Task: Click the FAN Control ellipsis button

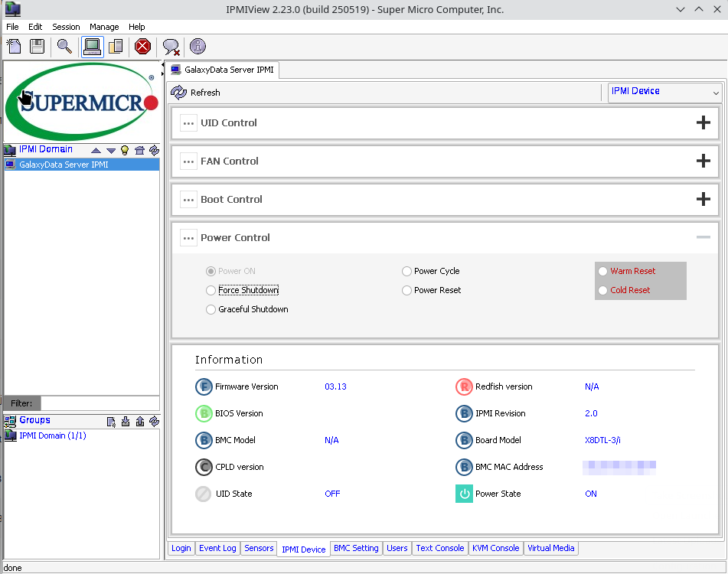Action: tap(188, 161)
